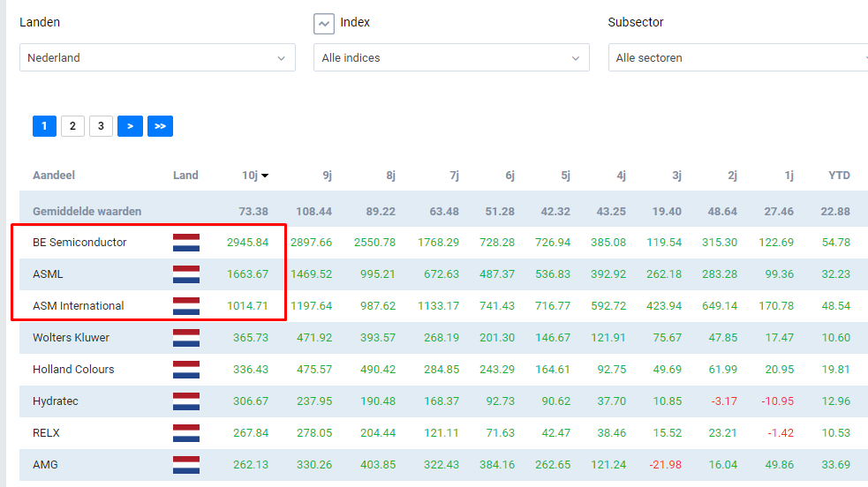Select RELX 9j value 278.05
This screenshot has height=487, width=868.
click(x=314, y=433)
